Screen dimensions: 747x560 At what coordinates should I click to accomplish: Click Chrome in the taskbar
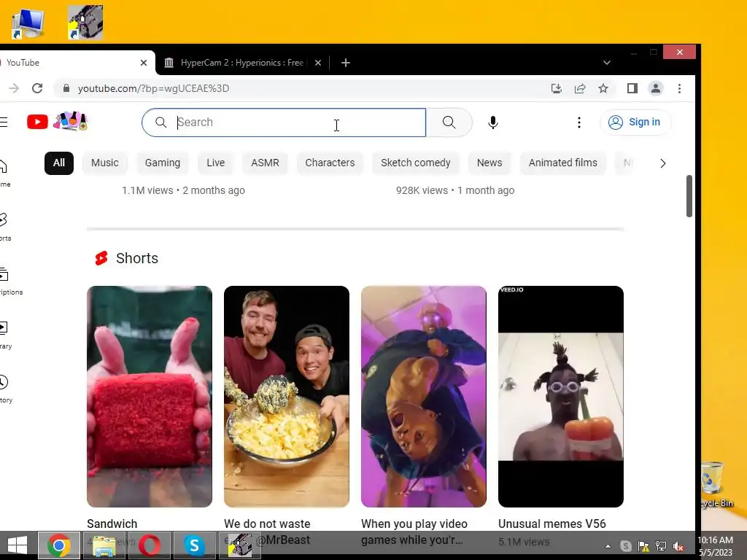tap(59, 545)
